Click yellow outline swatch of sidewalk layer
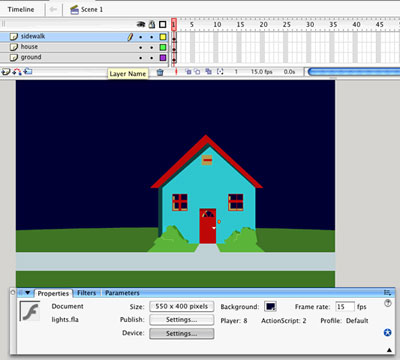Image resolution: width=400 pixels, height=360 pixels. point(163,37)
